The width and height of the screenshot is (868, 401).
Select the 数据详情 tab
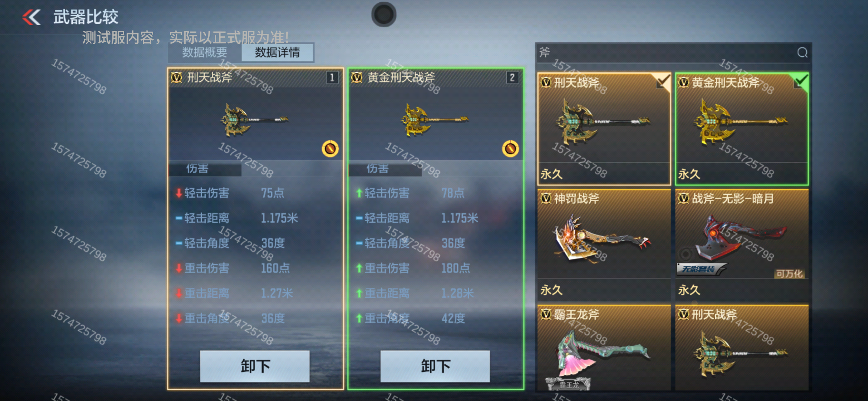277,53
